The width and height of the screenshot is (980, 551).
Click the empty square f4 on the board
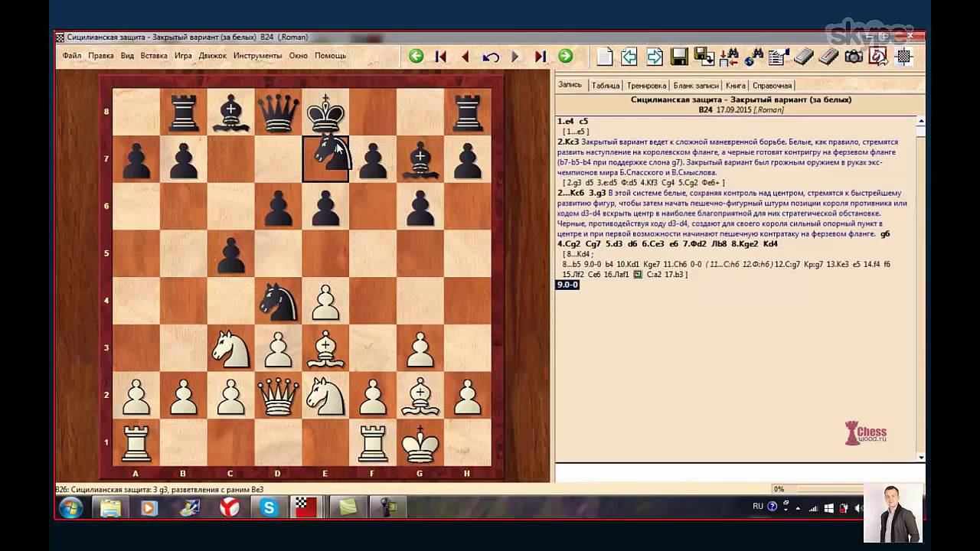(373, 302)
